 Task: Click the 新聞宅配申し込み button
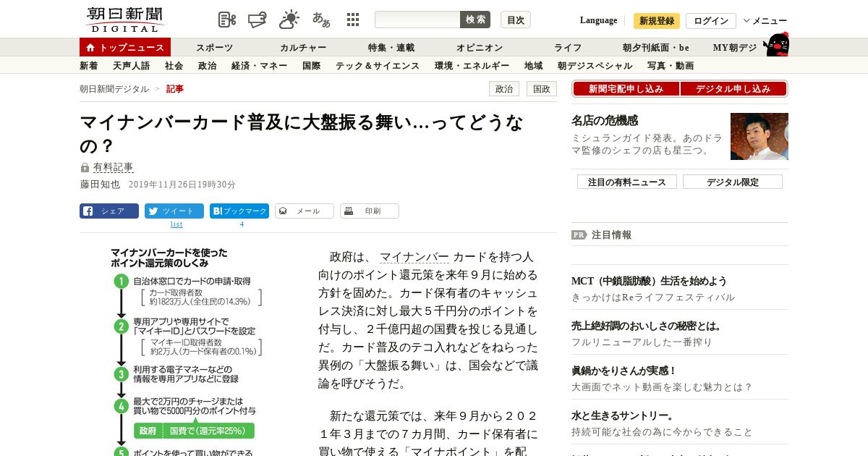(x=626, y=89)
